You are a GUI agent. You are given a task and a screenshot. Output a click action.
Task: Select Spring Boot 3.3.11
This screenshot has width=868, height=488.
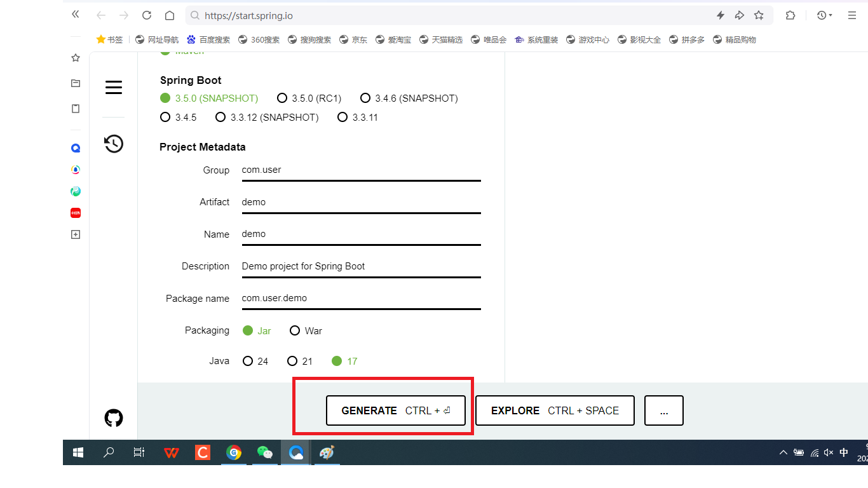click(x=357, y=117)
